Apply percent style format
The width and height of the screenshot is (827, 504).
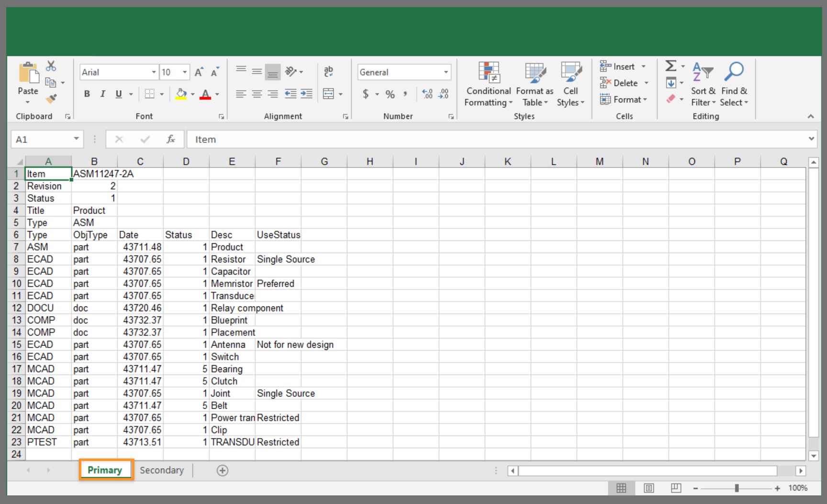[x=390, y=94]
